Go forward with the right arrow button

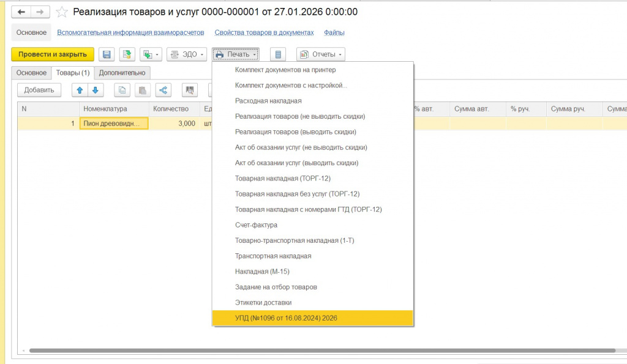(x=40, y=12)
